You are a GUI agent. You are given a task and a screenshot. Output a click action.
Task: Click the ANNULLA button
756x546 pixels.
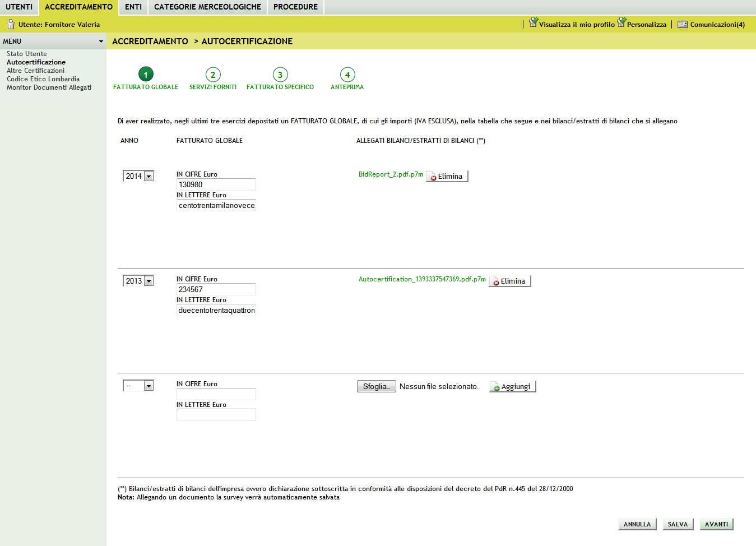[637, 524]
